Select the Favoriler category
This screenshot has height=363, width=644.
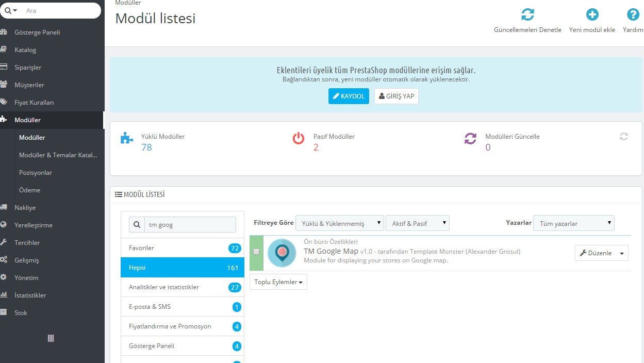(x=183, y=248)
